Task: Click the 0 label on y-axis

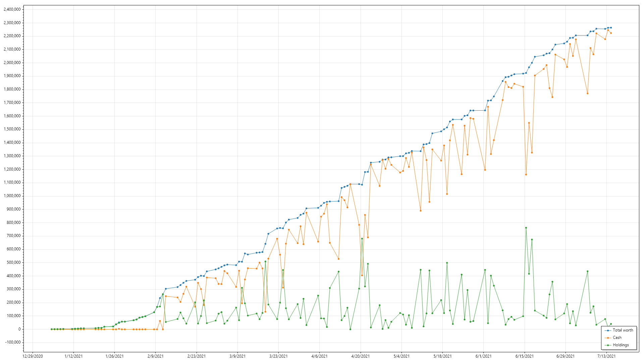Action: (x=19, y=329)
